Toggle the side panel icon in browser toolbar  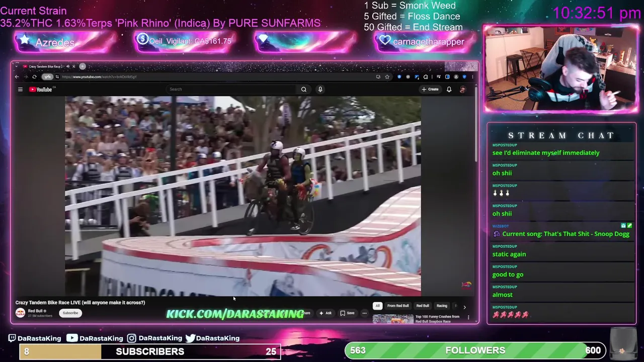pyautogui.click(x=447, y=77)
